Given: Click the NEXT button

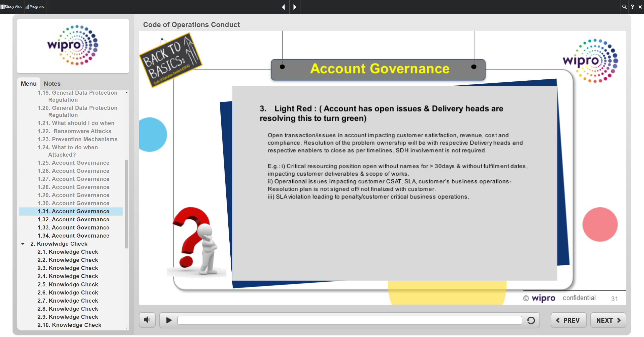Looking at the screenshot, I should pyautogui.click(x=608, y=320).
